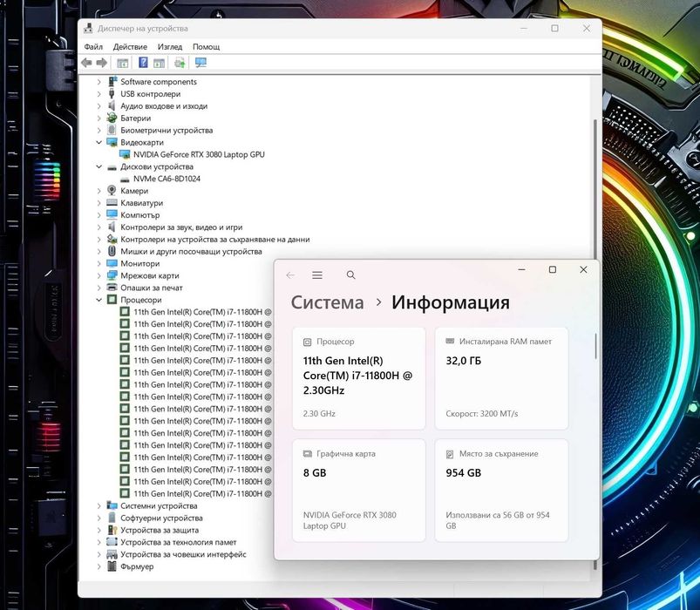Click the back arrow in Settings window
Viewport: 700px width, 610px height.
pos(290,274)
